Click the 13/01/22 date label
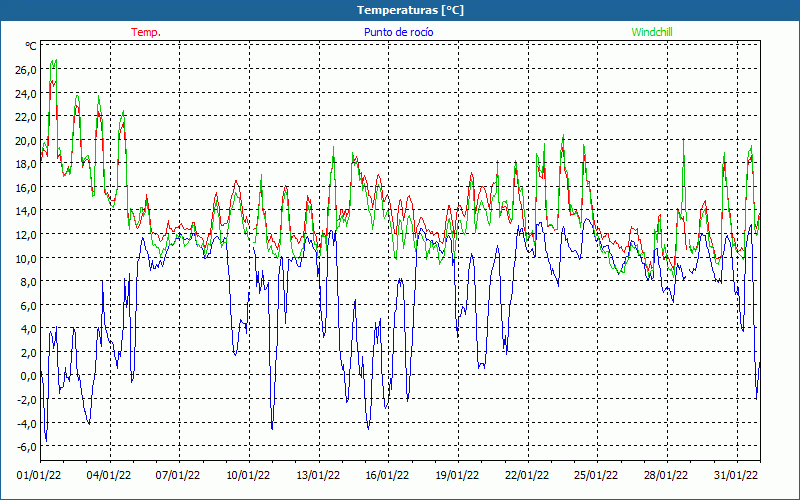800x500 pixels. pos(318,476)
